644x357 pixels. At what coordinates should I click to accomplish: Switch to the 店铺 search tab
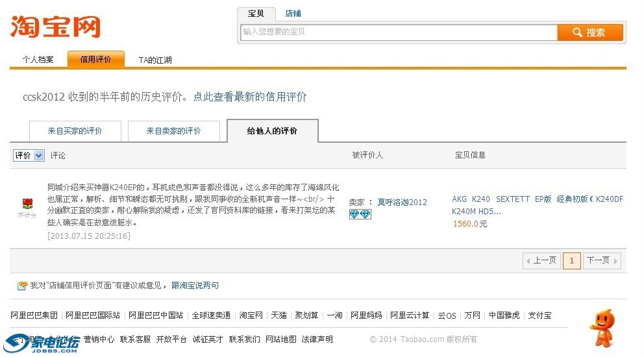coord(293,14)
